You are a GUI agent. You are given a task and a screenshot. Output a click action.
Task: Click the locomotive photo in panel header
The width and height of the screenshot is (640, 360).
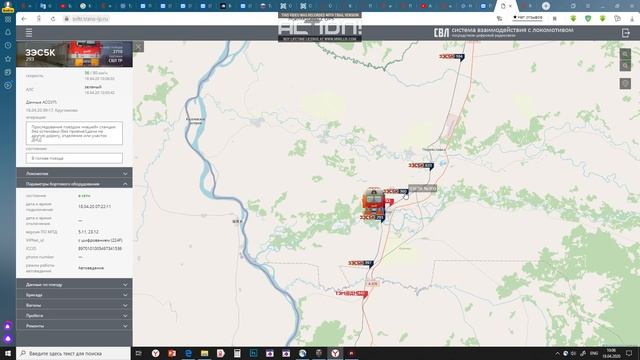tap(84, 53)
